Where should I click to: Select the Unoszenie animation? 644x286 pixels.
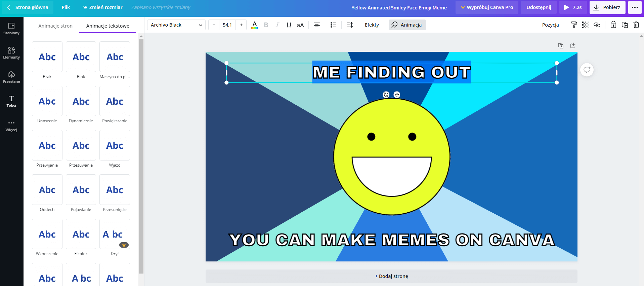(47, 101)
